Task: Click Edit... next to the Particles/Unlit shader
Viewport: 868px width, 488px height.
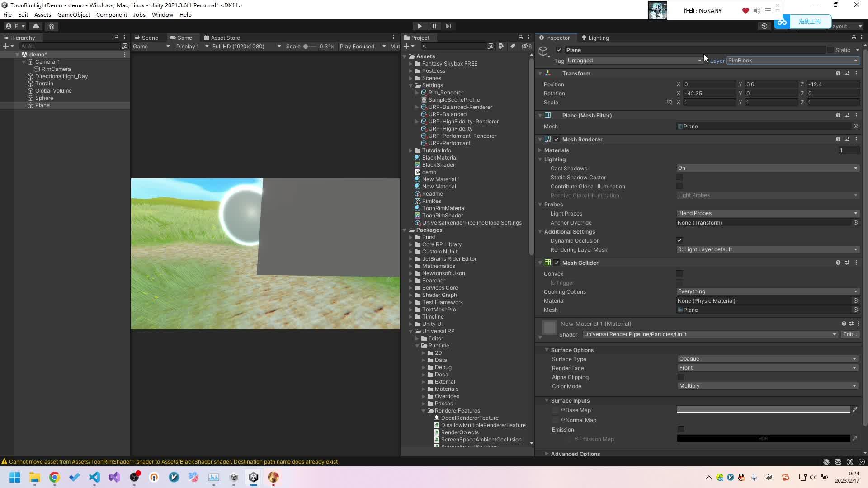Action: tap(850, 334)
